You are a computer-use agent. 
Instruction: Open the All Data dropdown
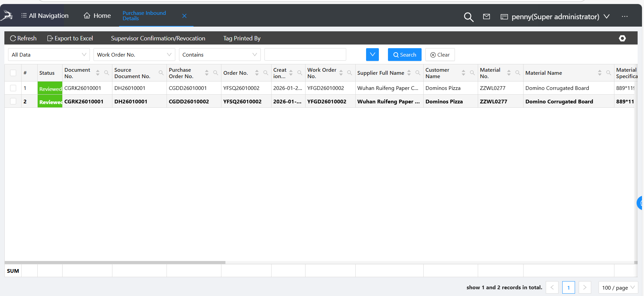click(x=49, y=55)
